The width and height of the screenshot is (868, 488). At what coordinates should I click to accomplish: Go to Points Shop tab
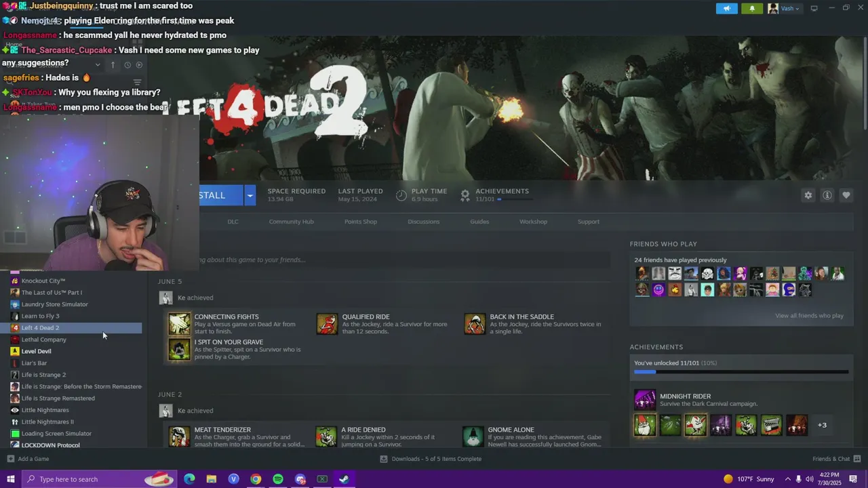coord(360,222)
